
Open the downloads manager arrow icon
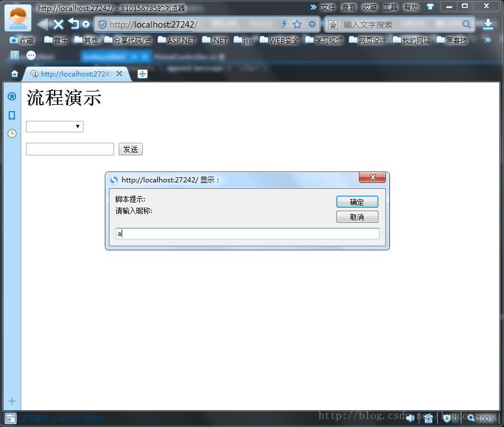tap(488, 24)
